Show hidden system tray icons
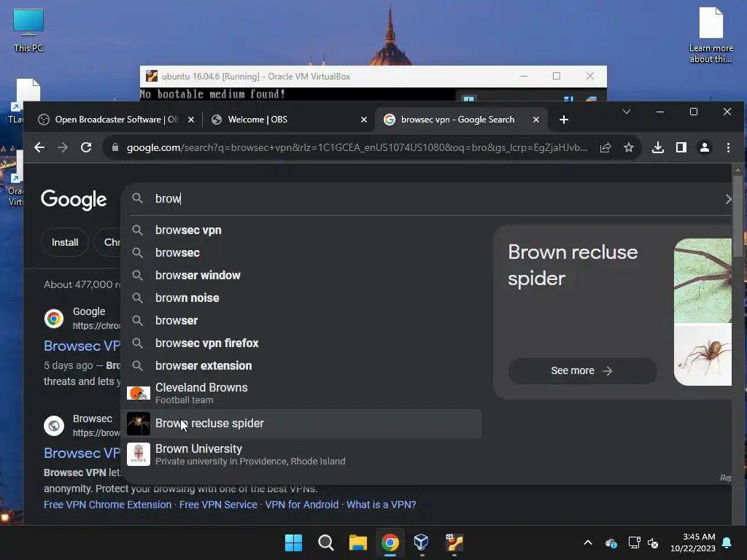Screen dimensions: 747x560 pyautogui.click(x=588, y=542)
